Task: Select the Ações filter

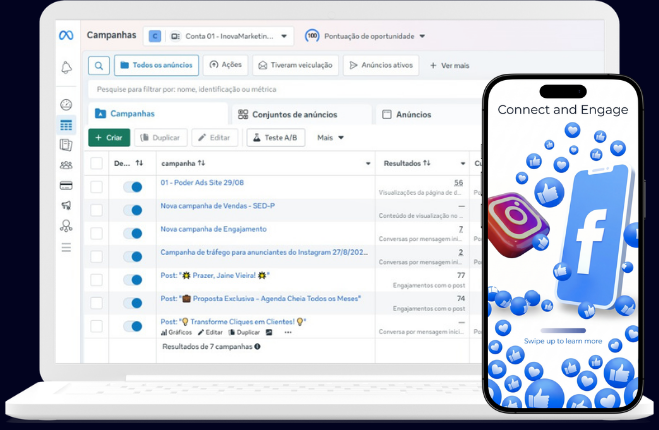Action: 226,65
